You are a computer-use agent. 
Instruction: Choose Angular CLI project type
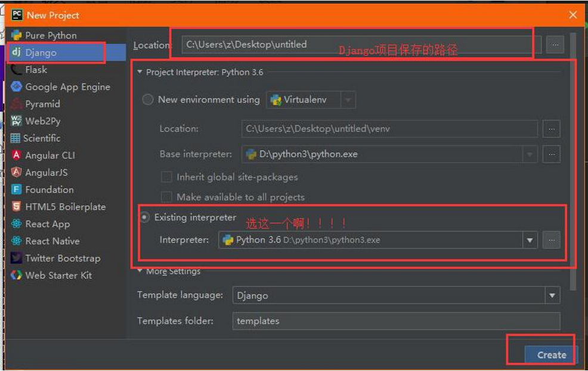(x=50, y=155)
